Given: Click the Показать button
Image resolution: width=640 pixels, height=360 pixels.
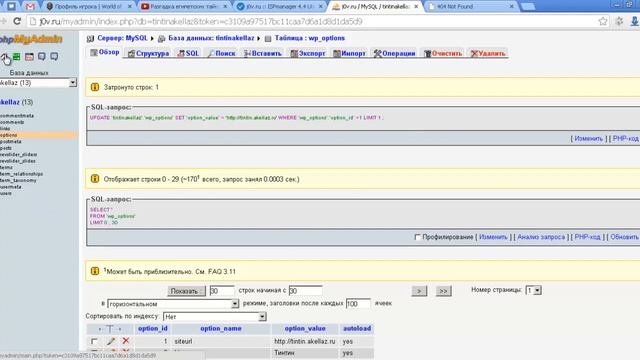Looking at the screenshot, I should (186, 291).
